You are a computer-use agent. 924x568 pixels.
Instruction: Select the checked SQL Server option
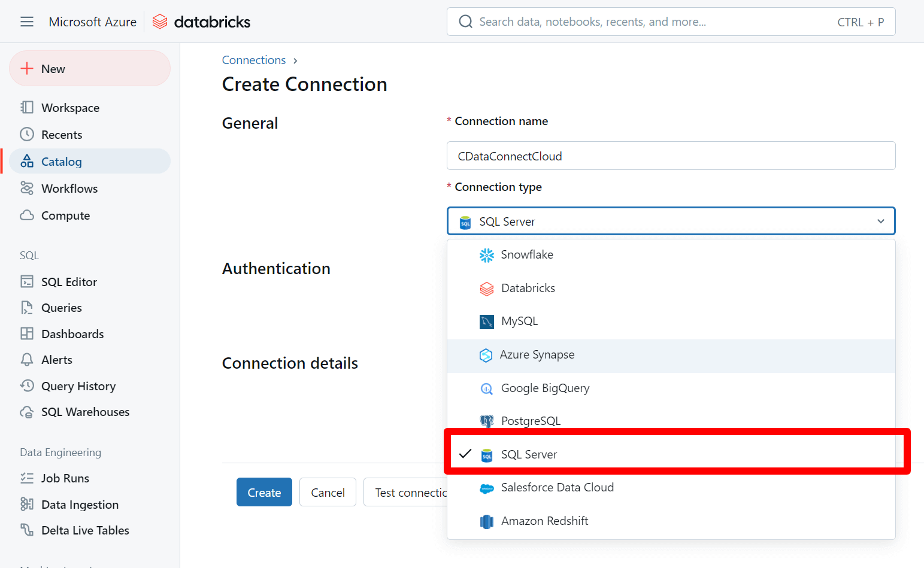pos(671,454)
